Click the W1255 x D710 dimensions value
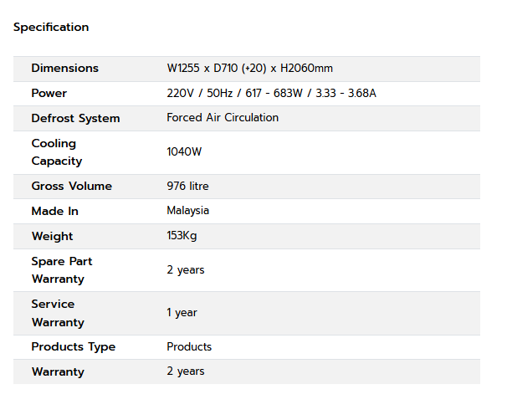The image size is (507, 420). click(249, 69)
